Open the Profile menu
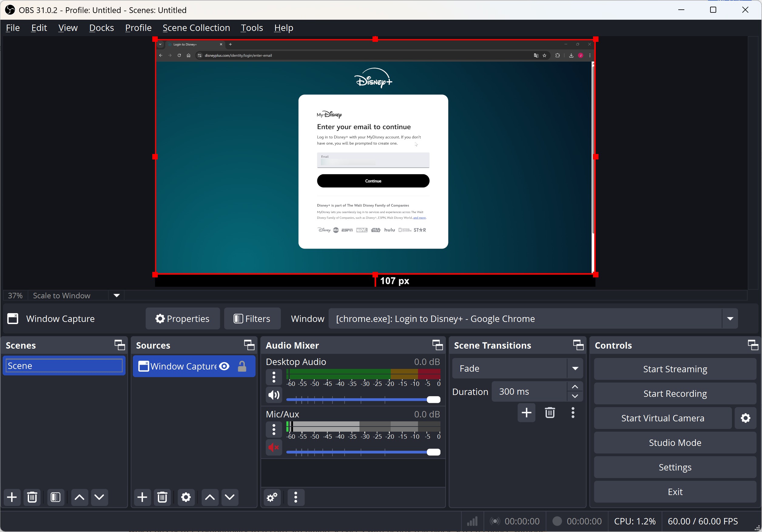The height and width of the screenshot is (532, 762). (138, 28)
